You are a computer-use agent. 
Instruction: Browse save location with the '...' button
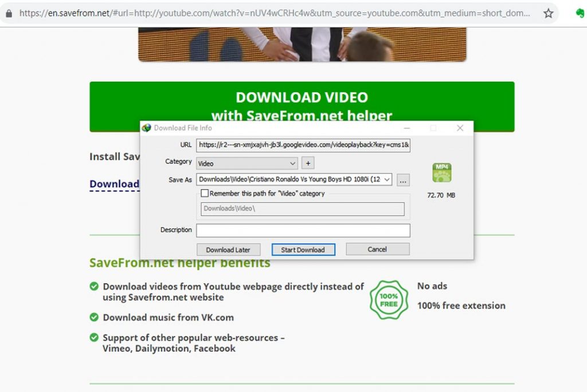(x=403, y=179)
